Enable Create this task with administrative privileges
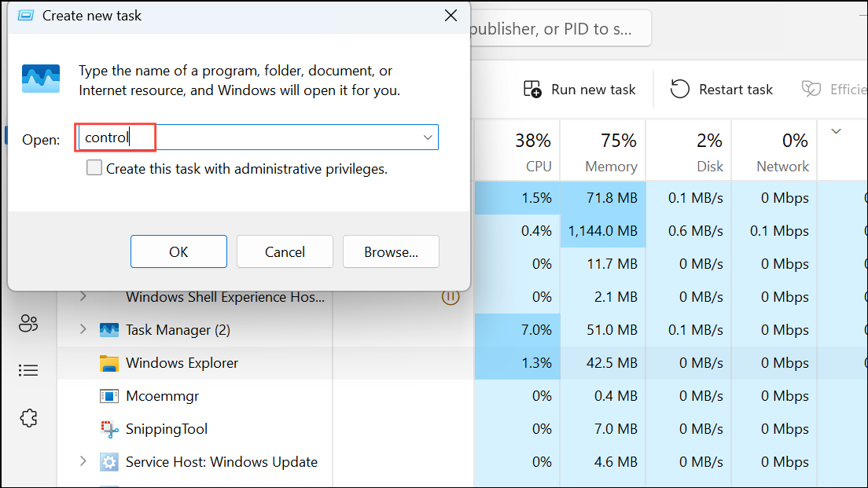The height and width of the screenshot is (488, 868). coord(94,168)
